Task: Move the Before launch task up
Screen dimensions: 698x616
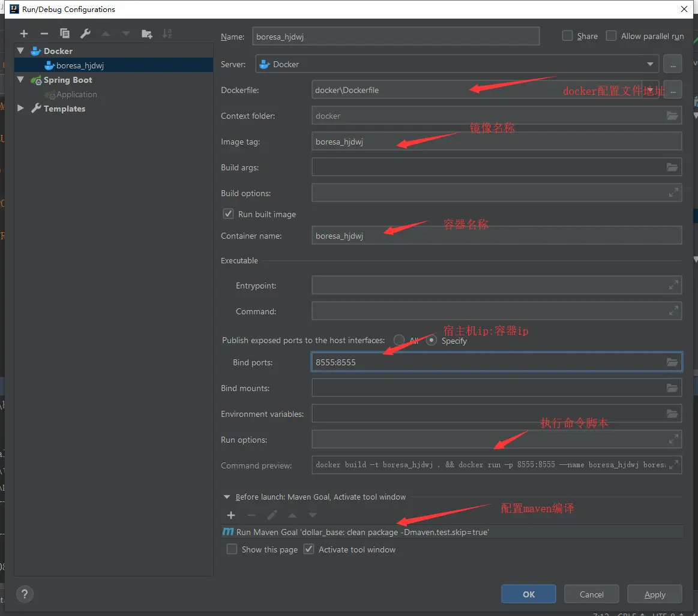Action: pos(292,515)
